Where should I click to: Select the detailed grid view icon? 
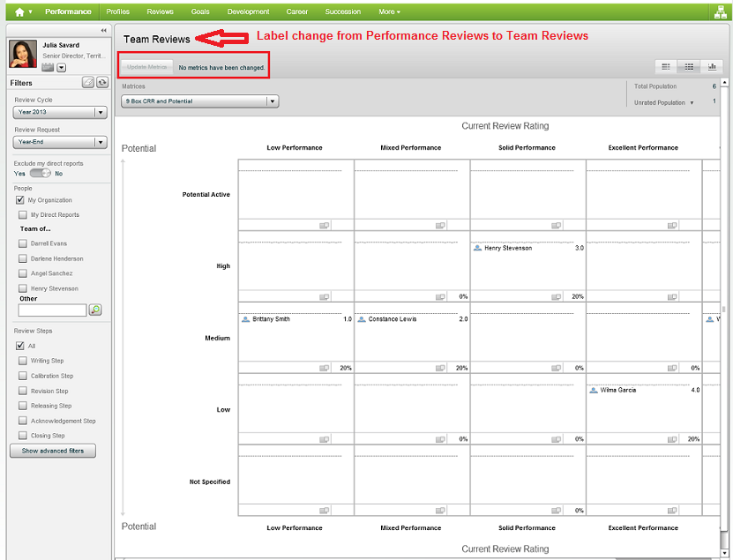tap(689, 67)
